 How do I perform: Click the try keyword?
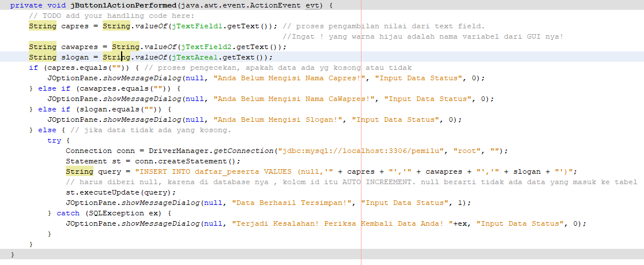tap(54, 140)
